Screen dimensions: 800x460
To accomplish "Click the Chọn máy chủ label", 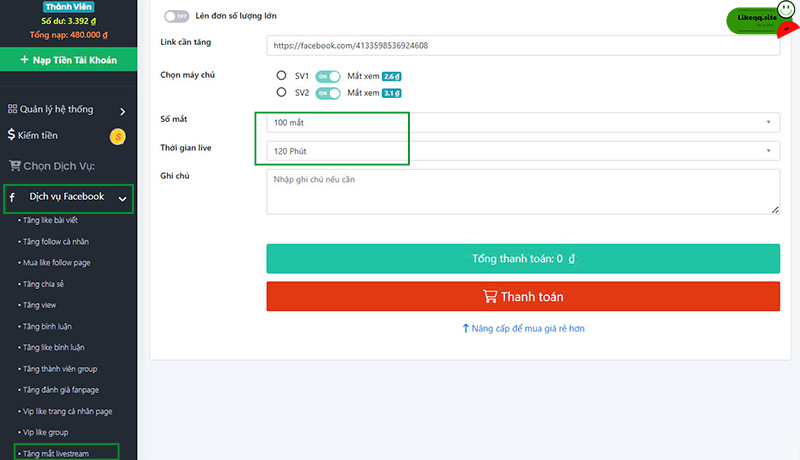I will (x=187, y=75).
